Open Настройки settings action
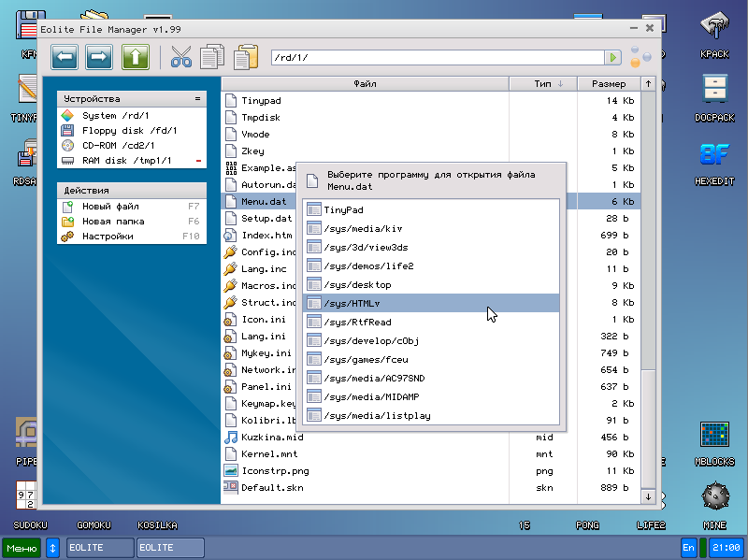The image size is (748, 560). (x=108, y=237)
